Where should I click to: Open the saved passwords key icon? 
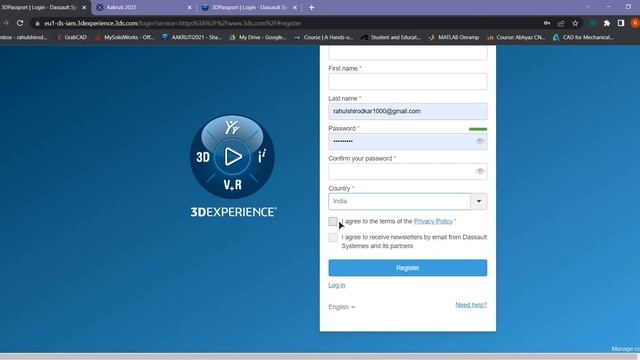pos(547,23)
